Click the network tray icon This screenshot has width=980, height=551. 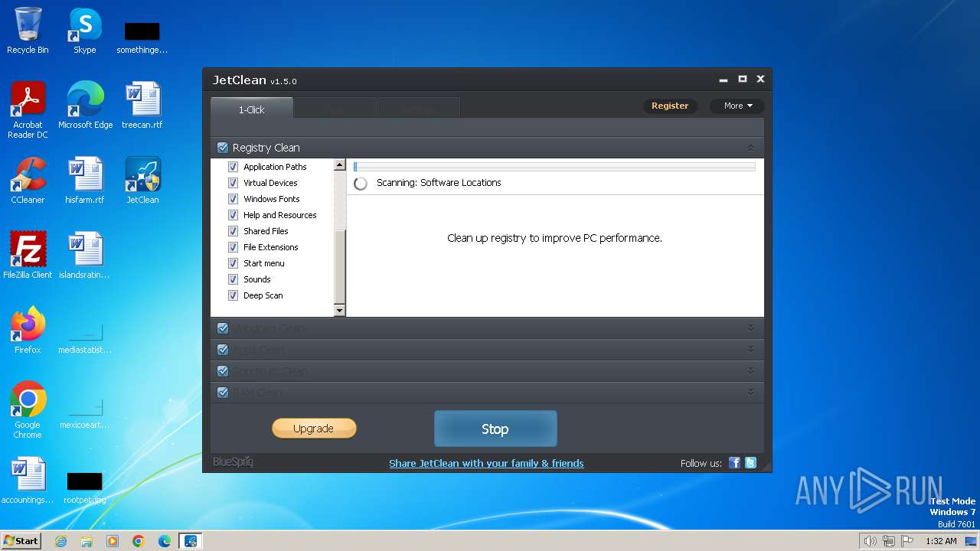[x=889, y=541]
